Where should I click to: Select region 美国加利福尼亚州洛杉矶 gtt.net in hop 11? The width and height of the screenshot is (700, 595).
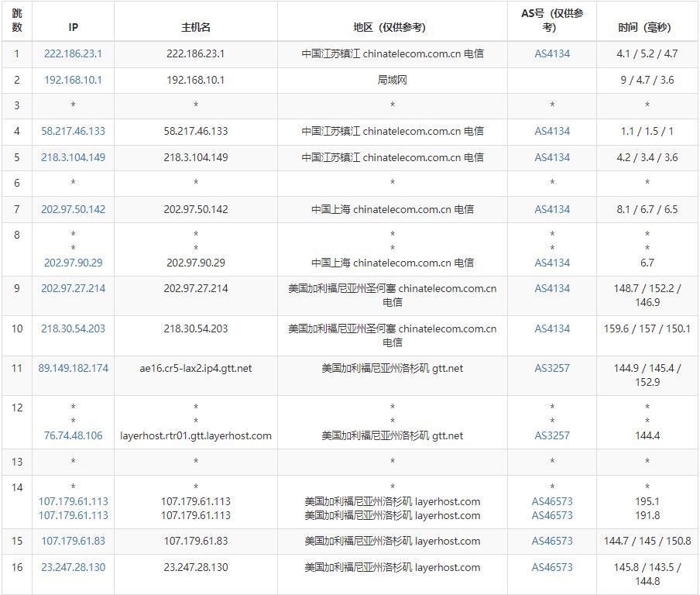392,369
